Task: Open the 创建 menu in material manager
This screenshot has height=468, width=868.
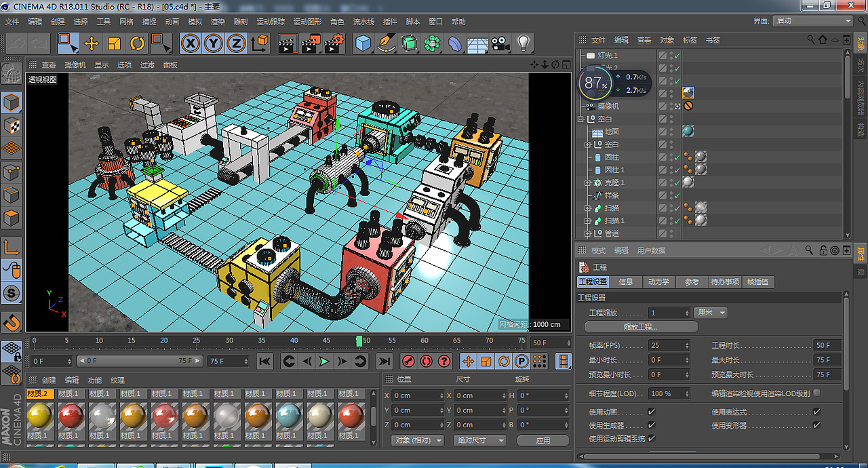Action: pyautogui.click(x=49, y=381)
